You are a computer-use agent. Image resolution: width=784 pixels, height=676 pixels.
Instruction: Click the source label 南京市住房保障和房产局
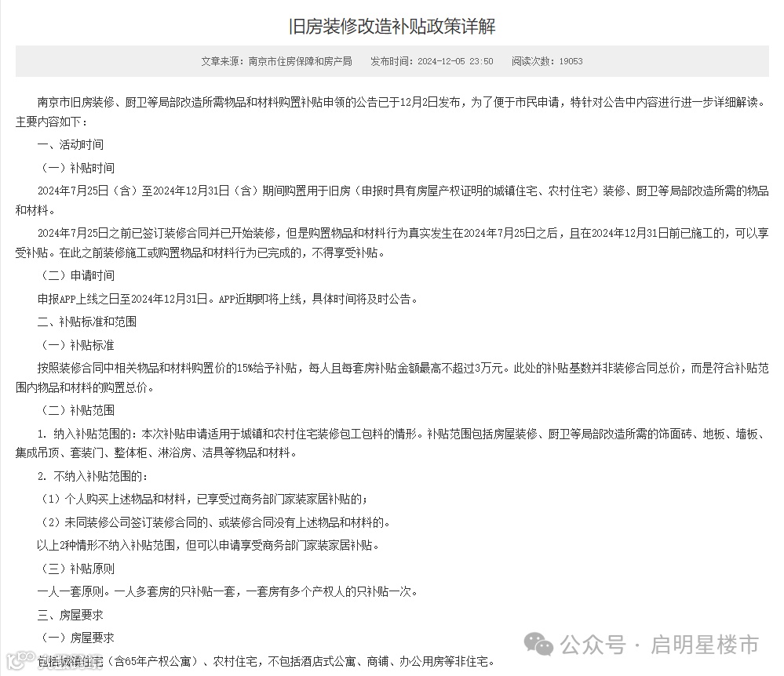(x=300, y=61)
